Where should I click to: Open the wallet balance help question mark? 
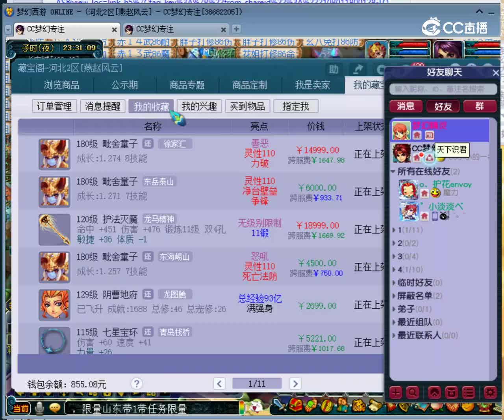136,384
